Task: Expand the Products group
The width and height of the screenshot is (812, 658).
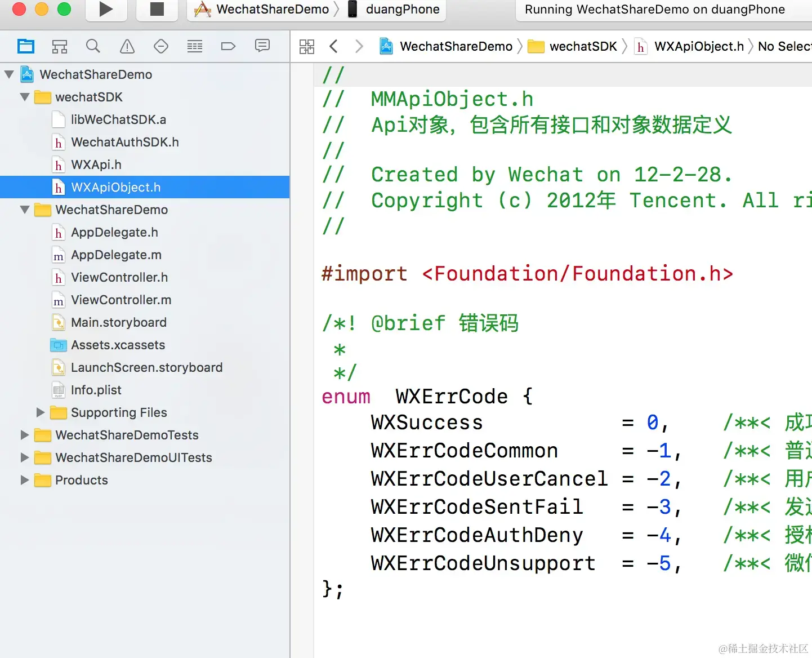Action: (25, 480)
